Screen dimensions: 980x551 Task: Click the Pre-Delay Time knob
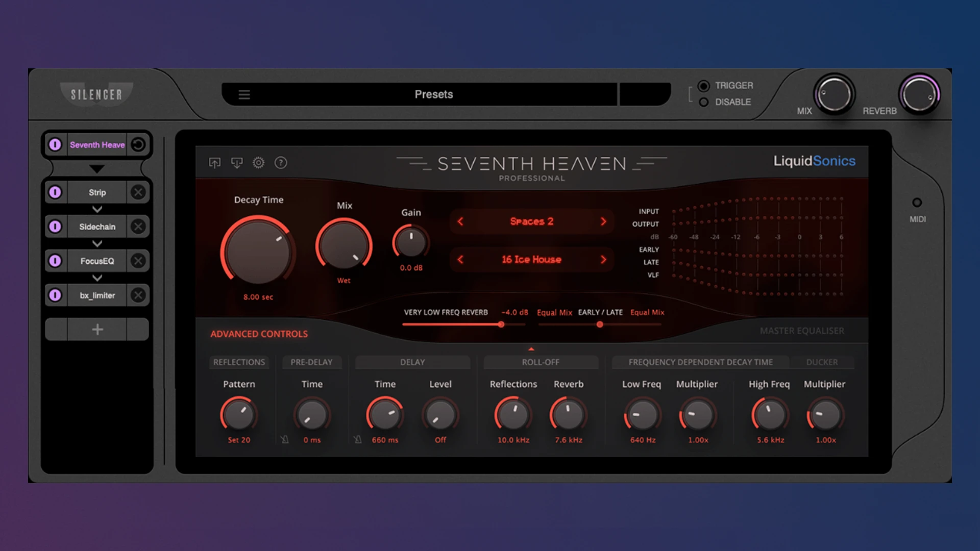312,414
